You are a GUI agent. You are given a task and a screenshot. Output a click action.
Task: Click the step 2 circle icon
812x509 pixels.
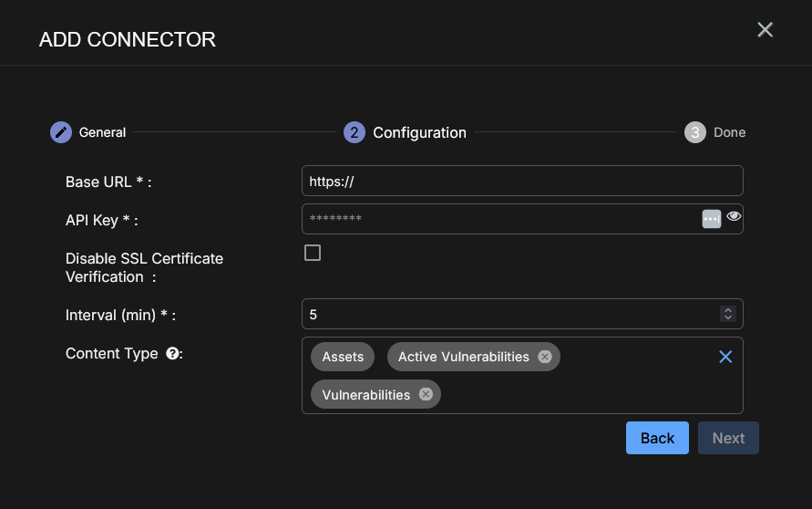pyautogui.click(x=354, y=132)
